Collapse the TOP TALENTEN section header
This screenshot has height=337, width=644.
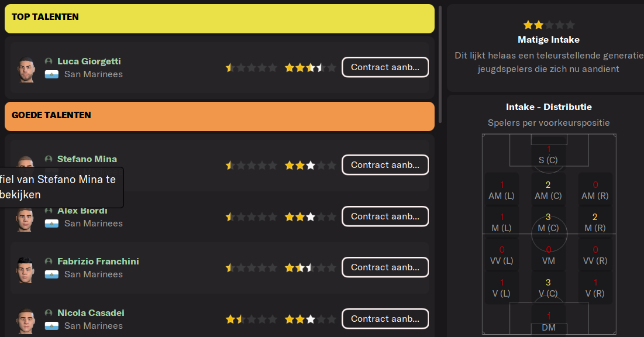[x=219, y=19]
